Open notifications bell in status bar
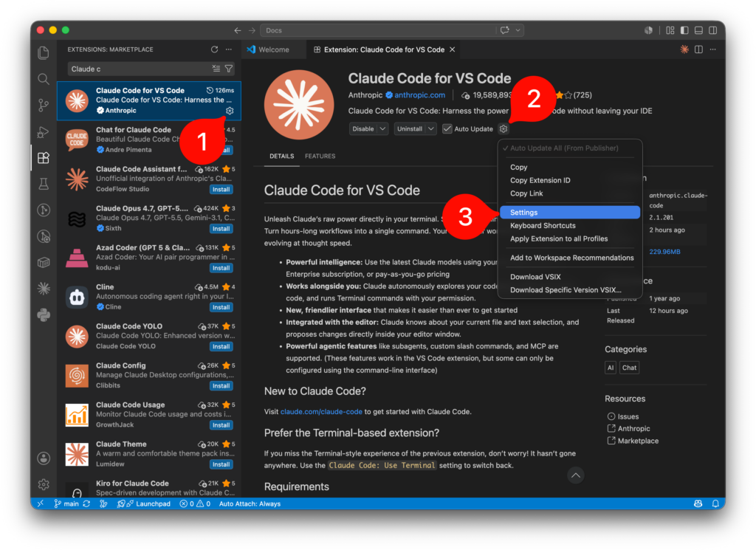 pos(715,503)
